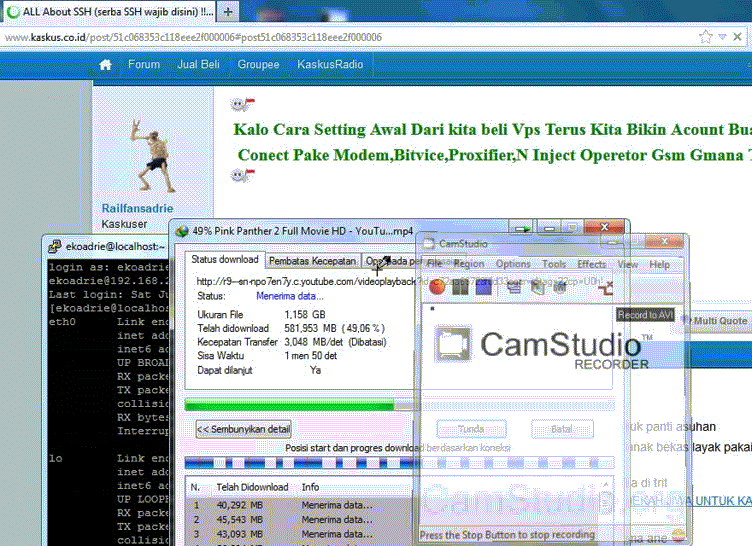Open the Tools menu in CamStudio
Screen dimensions: 752x546
point(554,264)
